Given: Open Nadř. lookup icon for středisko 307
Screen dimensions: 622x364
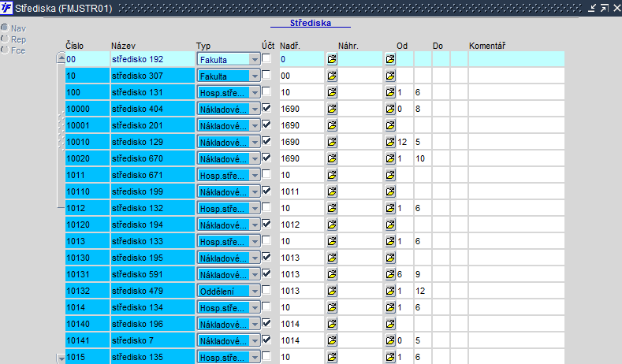Looking at the screenshot, I should [332, 76].
